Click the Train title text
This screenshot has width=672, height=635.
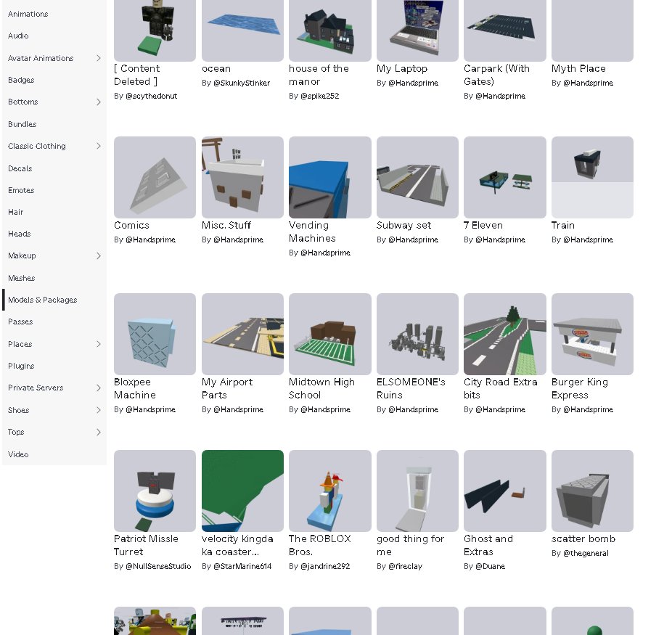pyautogui.click(x=563, y=226)
